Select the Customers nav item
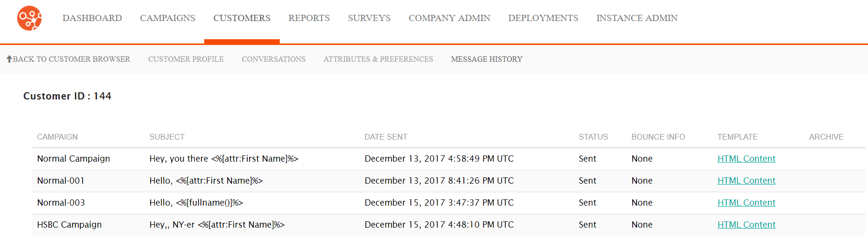868x241 pixels. pos(242,18)
